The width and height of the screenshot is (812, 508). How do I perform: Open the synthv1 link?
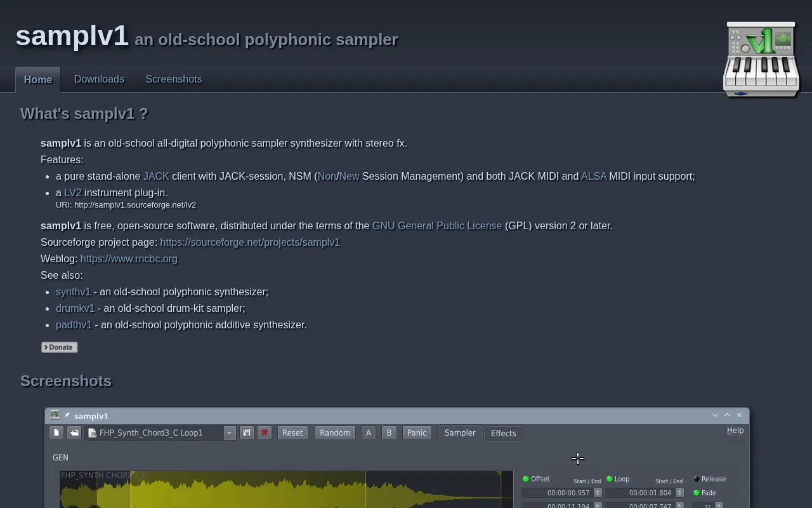pos(74,291)
